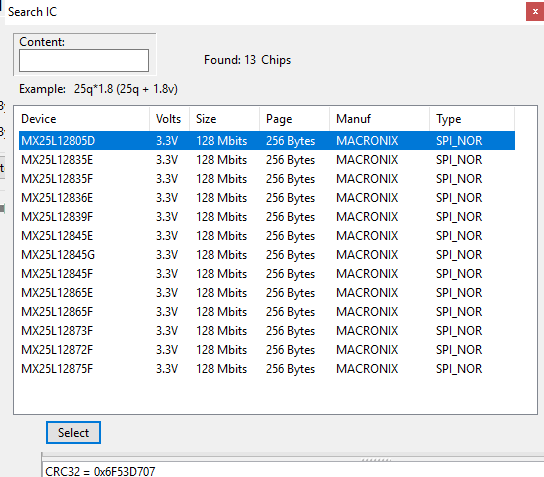Click the Select button
Image resolution: width=544 pixels, height=477 pixels.
pos(73,433)
